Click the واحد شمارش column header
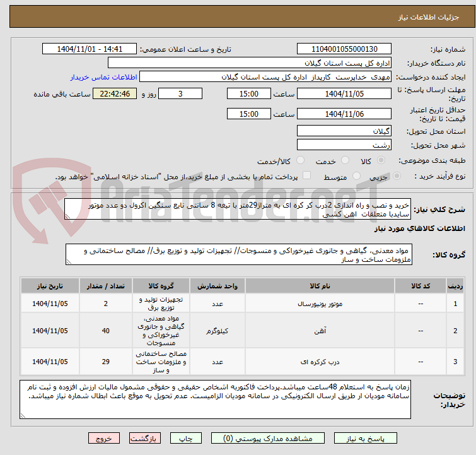 pos(218,286)
